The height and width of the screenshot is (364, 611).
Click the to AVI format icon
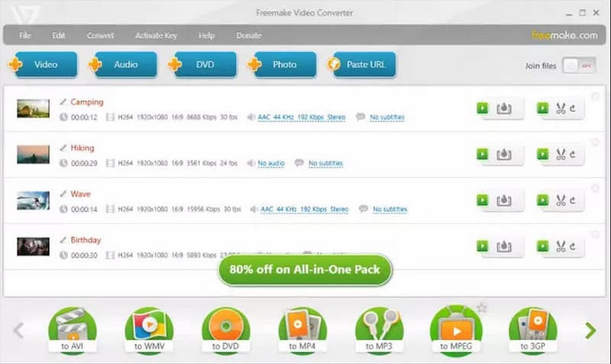pyautogui.click(x=72, y=330)
